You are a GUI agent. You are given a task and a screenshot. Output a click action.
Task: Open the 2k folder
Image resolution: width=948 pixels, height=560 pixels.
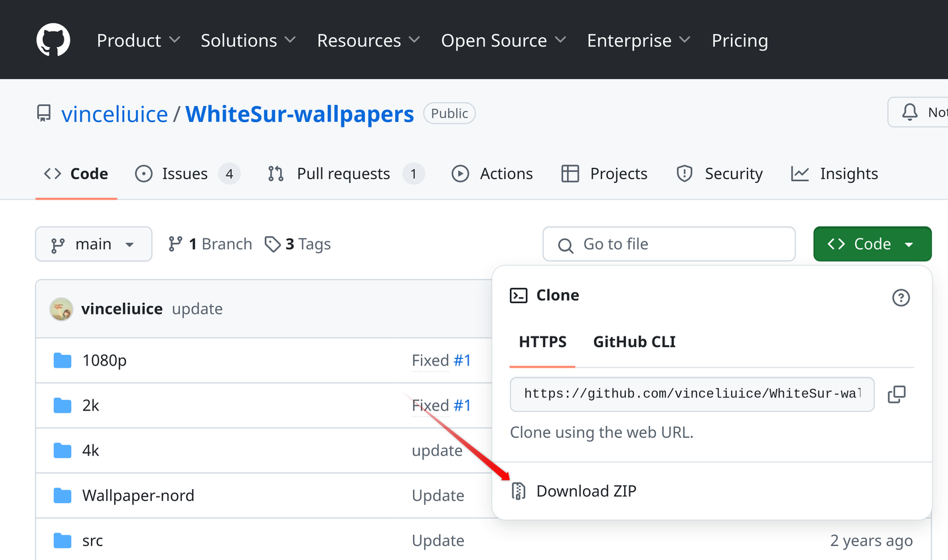pos(91,405)
